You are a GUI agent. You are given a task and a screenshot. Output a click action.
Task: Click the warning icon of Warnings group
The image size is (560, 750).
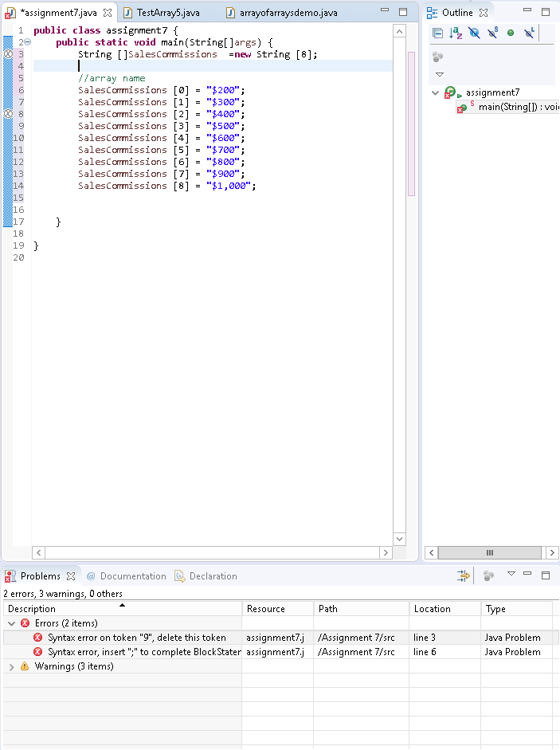click(x=25, y=666)
